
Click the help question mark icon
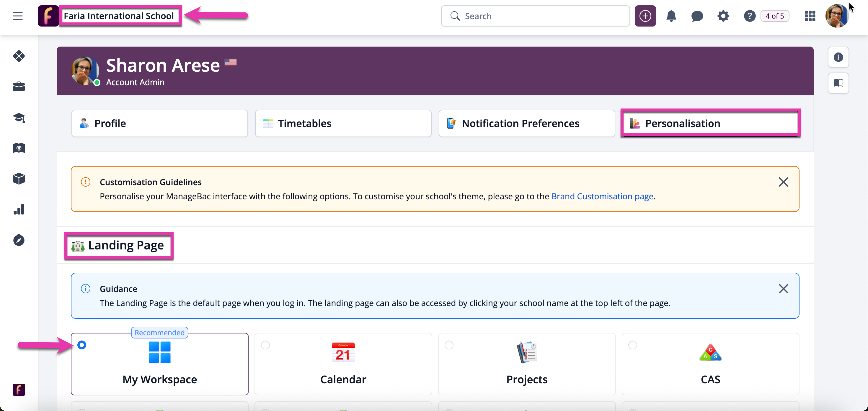click(749, 16)
